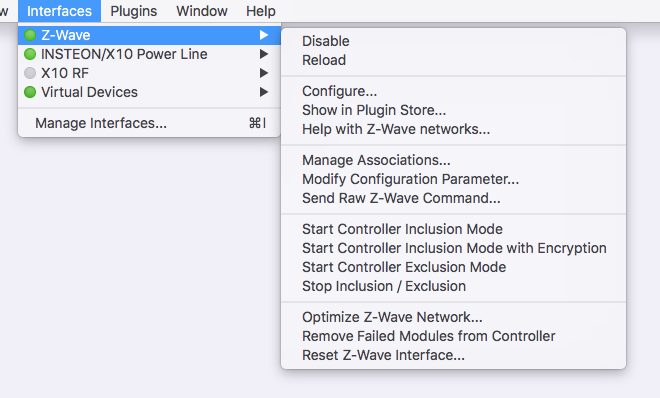Image resolution: width=660 pixels, height=398 pixels.
Task: Expand the X10 RF submenu arrow
Action: coord(264,73)
